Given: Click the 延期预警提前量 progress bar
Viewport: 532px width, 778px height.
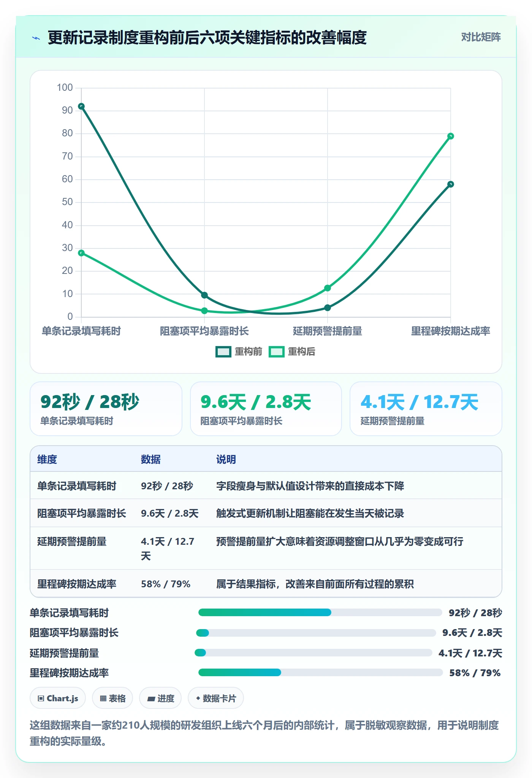Looking at the screenshot, I should pyautogui.click(x=313, y=653).
